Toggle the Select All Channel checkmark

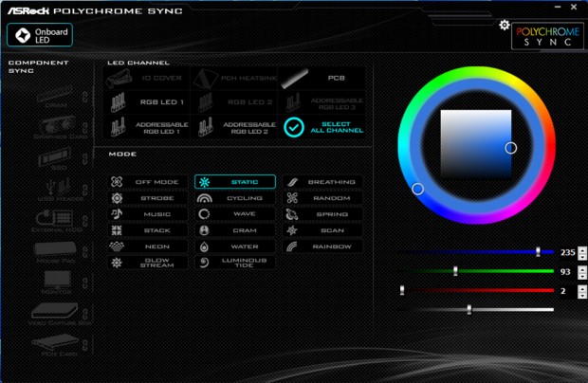click(x=294, y=127)
